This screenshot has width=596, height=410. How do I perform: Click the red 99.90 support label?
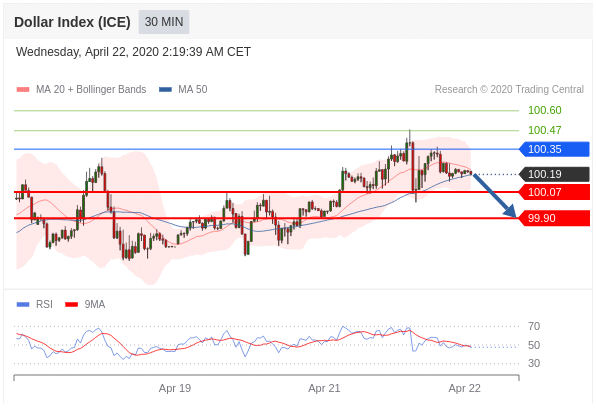554,218
